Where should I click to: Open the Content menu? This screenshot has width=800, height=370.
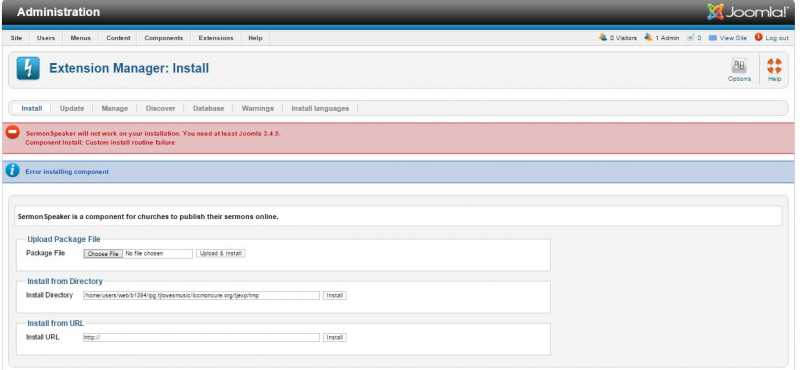point(118,38)
